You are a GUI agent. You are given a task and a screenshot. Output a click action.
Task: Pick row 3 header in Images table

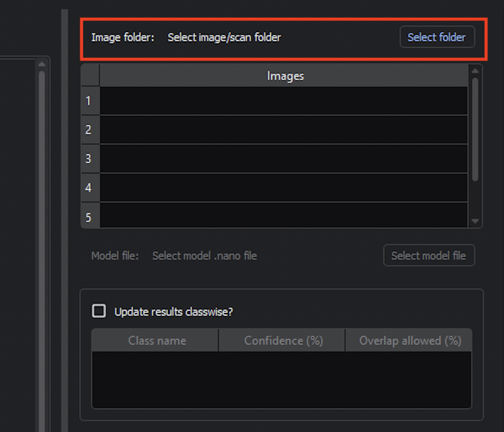tap(90, 159)
